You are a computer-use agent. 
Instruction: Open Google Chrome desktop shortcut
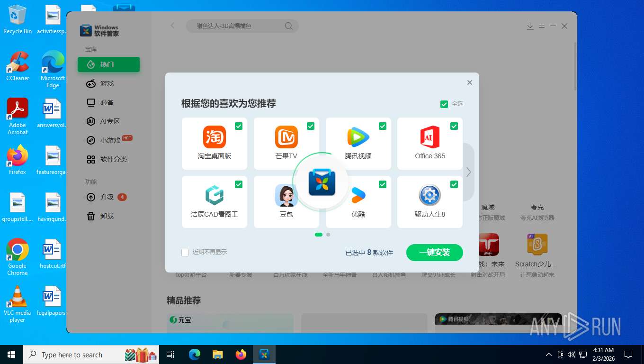pos(18,257)
